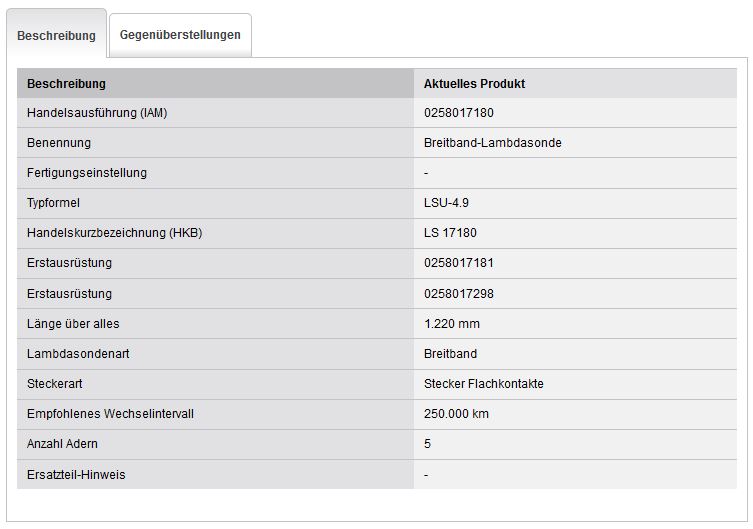This screenshot has width=753, height=529.
Task: Select the 1.220 mm length value
Action: (452, 324)
